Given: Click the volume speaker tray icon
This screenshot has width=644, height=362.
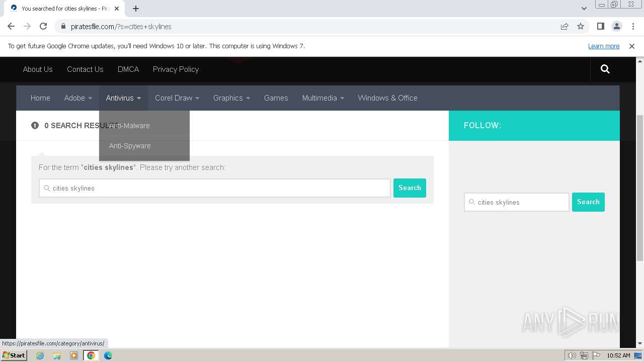Looking at the screenshot, I should click(572, 355).
